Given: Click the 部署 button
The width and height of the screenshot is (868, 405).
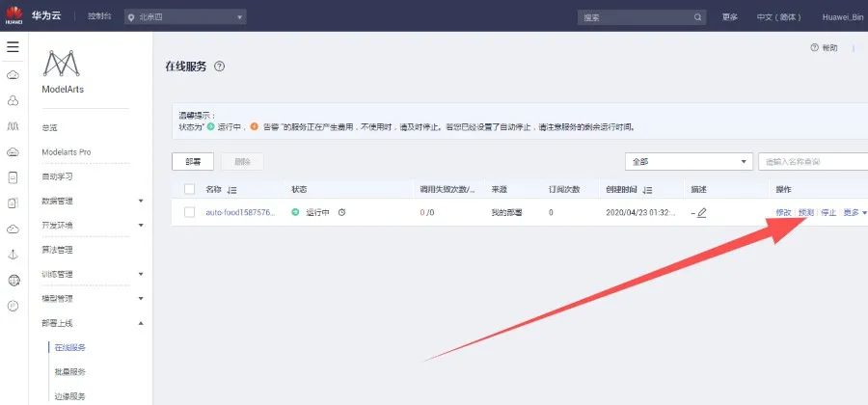Looking at the screenshot, I should pos(193,162).
